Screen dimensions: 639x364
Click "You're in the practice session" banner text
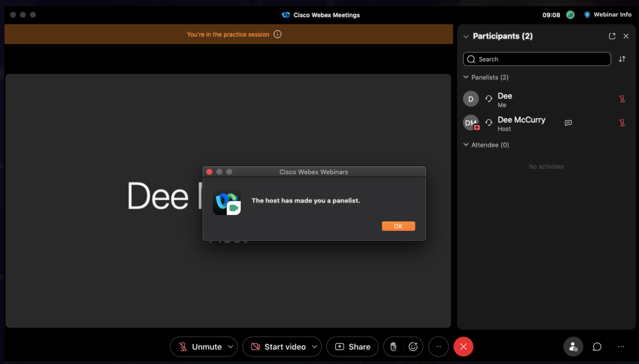click(228, 34)
